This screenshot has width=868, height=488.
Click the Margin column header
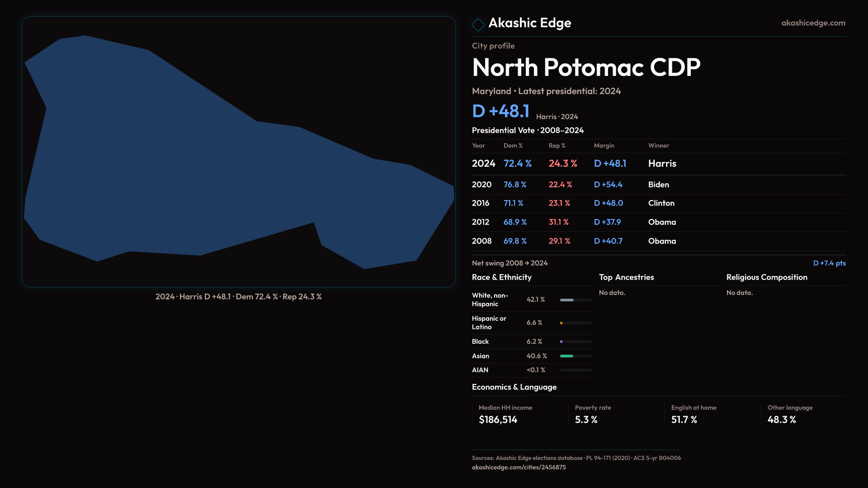[604, 145]
